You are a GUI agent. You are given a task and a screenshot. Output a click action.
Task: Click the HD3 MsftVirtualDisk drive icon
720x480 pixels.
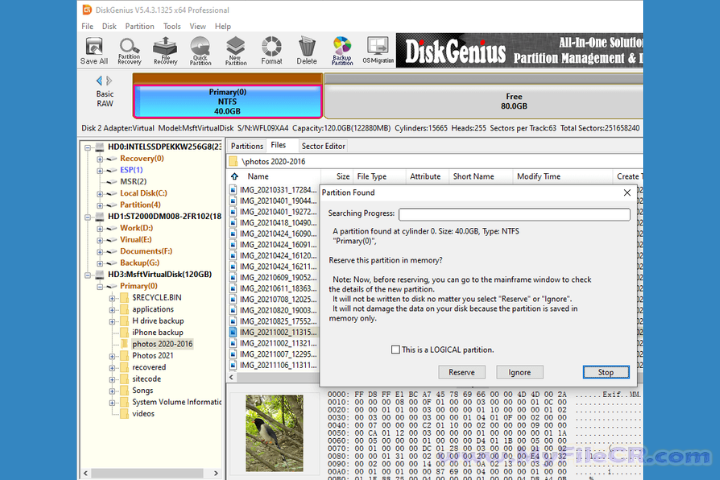point(99,275)
